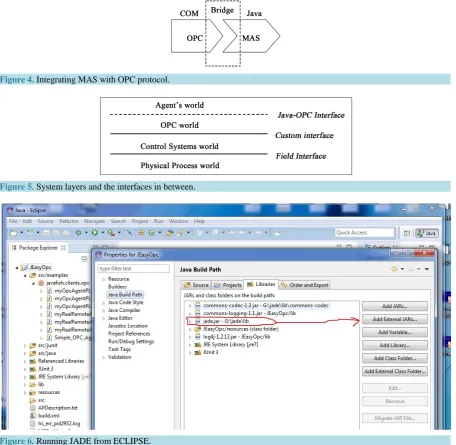This screenshot has width=456, height=445.
Task: Collapse the JEasyOpc project node
Action: pos(17,267)
